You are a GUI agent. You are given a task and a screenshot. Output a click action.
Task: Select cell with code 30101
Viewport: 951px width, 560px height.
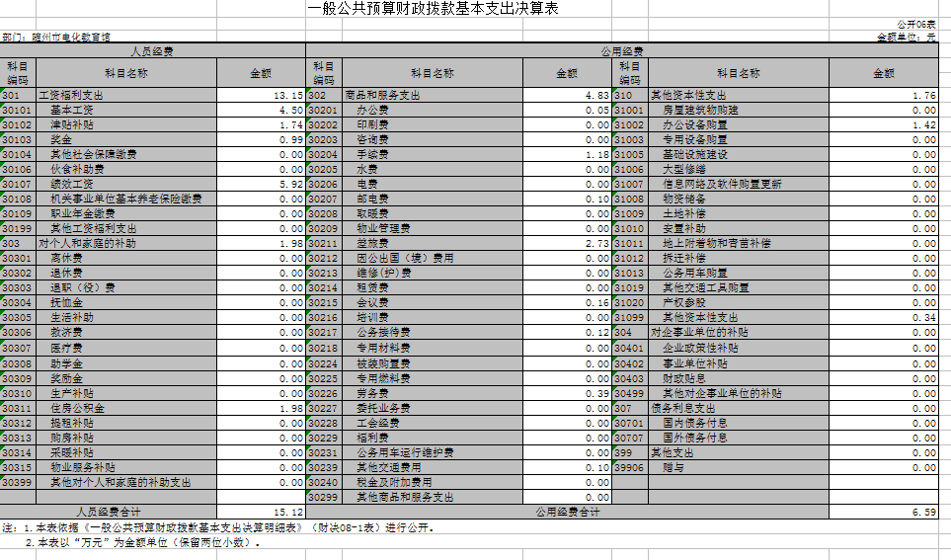[x=18, y=111]
